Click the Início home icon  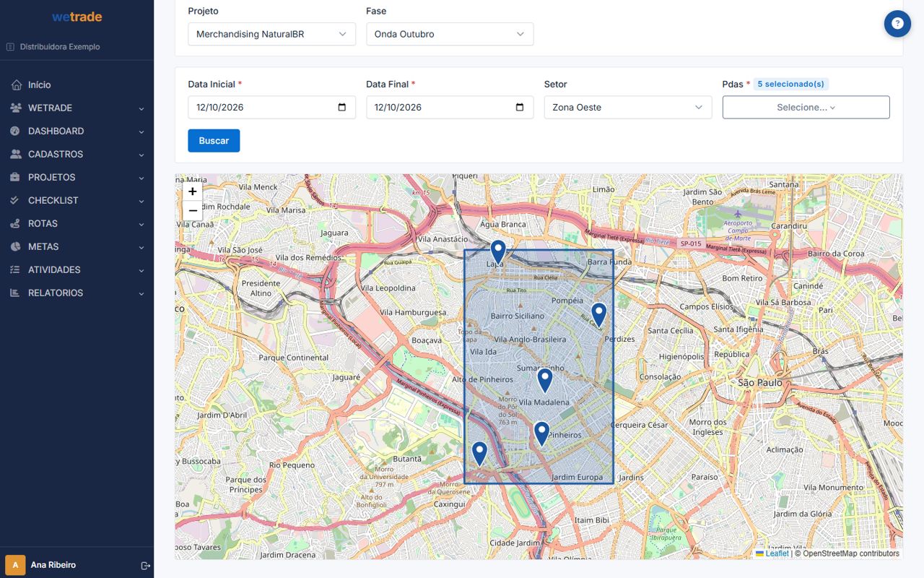point(17,85)
